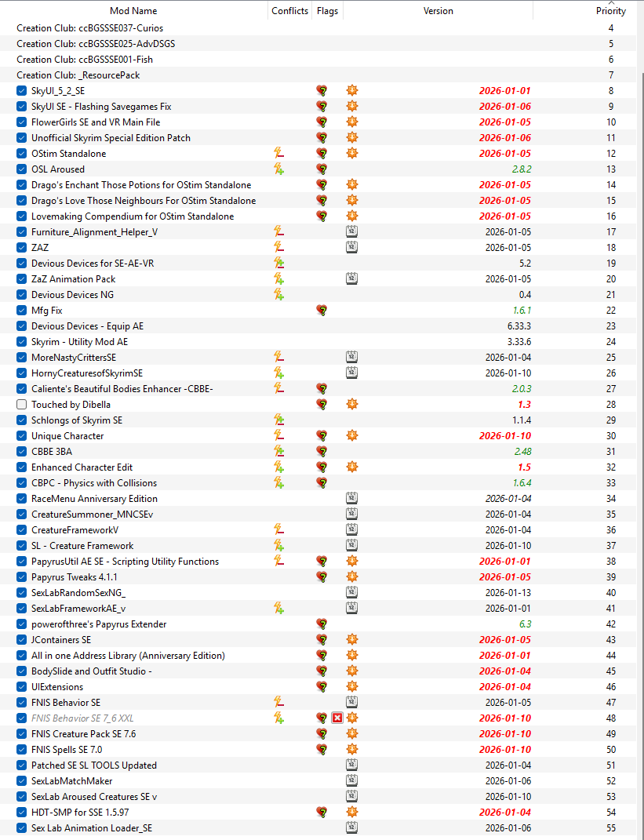
Task: Uncheck FNIS Spells SE 7.0
Action: click(21, 750)
